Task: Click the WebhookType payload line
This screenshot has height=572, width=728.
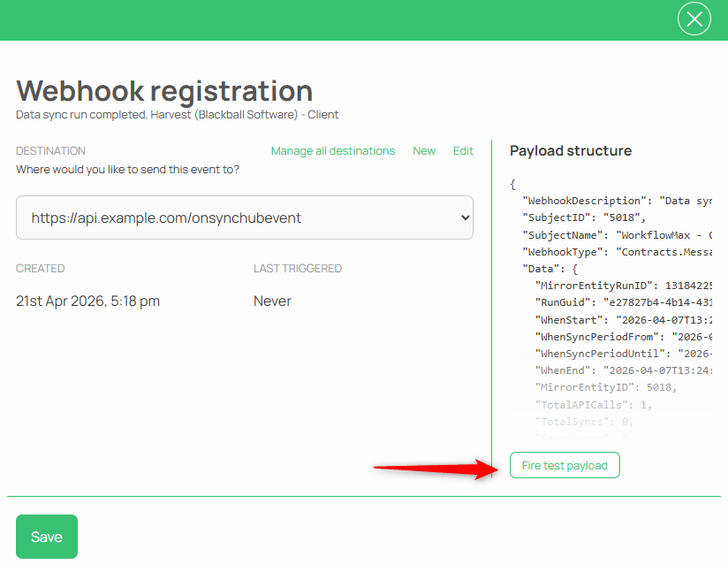Action: [x=617, y=252]
